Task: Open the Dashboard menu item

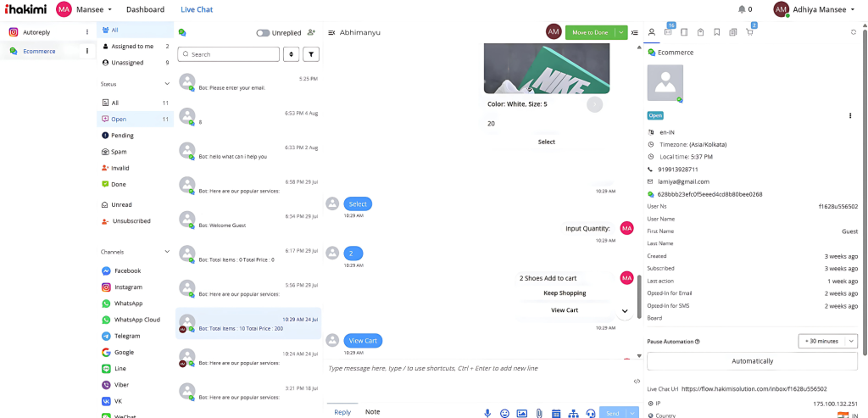Action: [x=145, y=9]
